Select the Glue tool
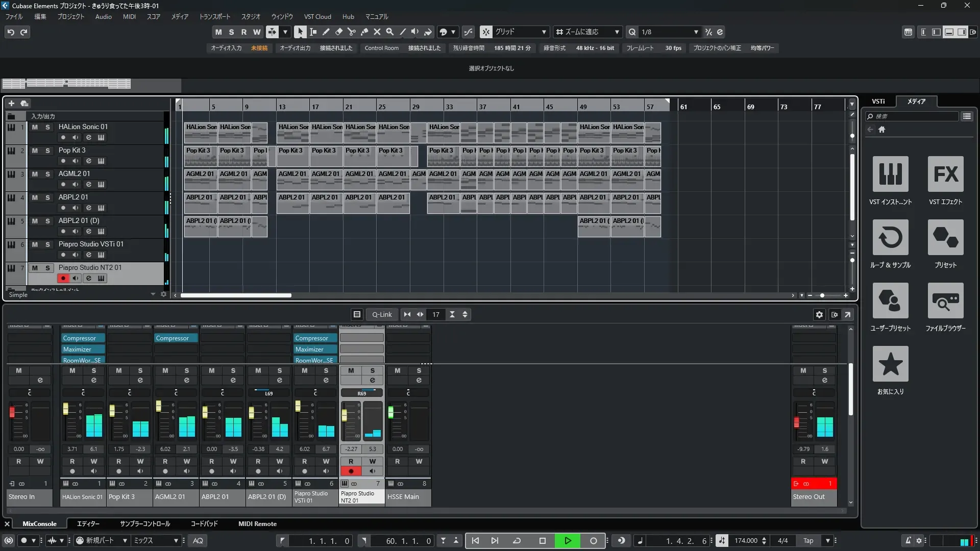The height and width of the screenshot is (551, 980). [x=364, y=32]
